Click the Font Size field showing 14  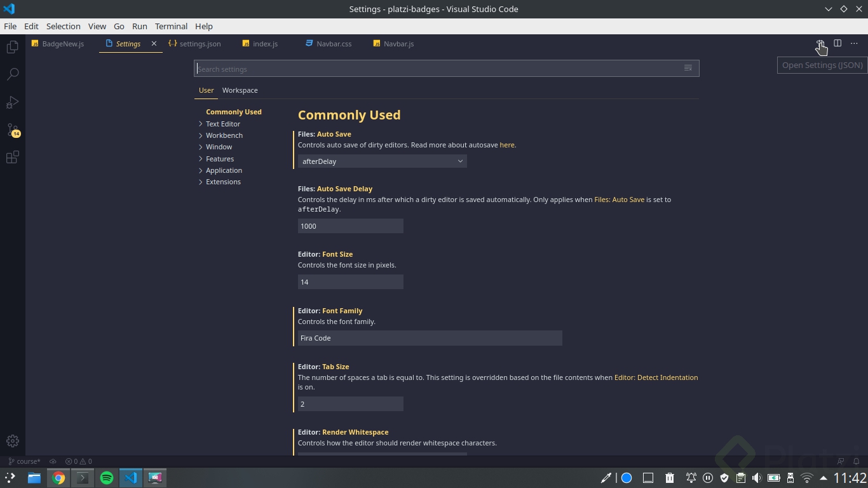click(351, 282)
